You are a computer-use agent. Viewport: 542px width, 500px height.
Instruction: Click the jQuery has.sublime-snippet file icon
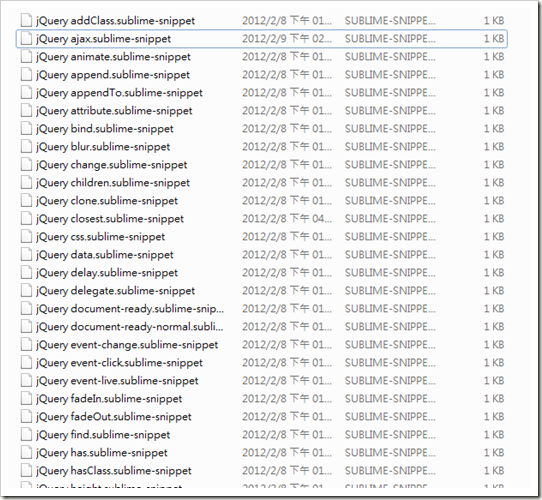pyautogui.click(x=27, y=452)
